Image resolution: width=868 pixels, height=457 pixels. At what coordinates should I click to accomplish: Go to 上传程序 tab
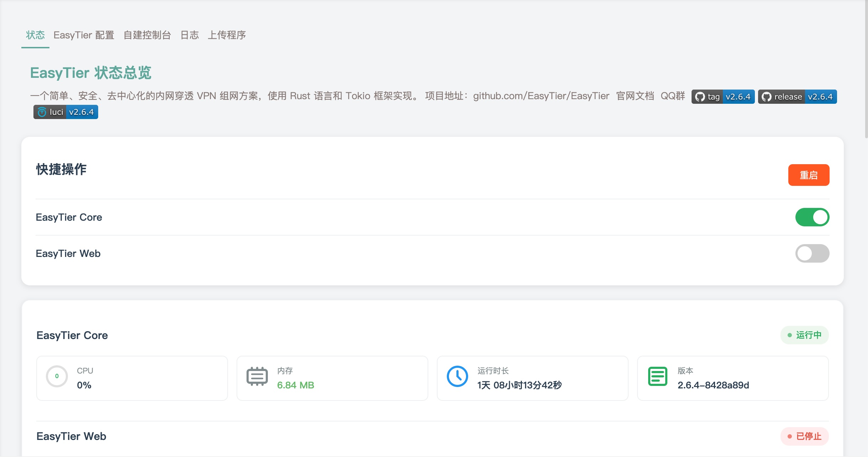[227, 35]
